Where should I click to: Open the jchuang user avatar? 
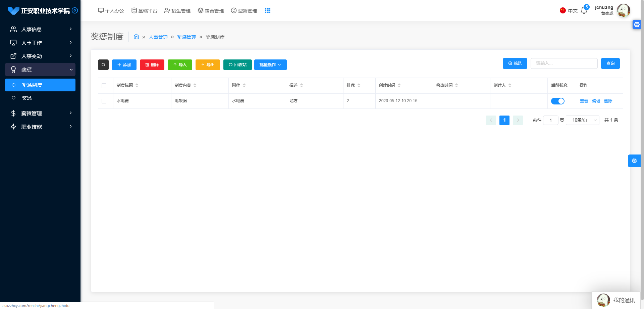point(623,10)
